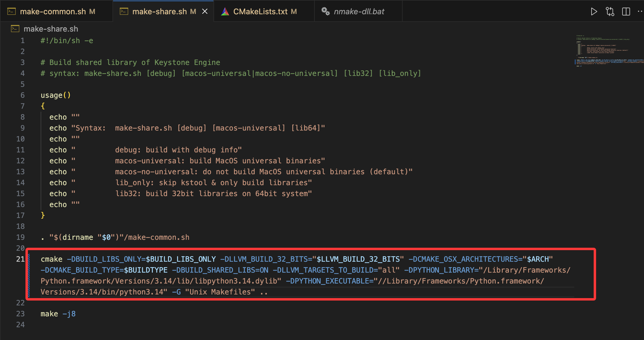Switch to CMakeLists.txt tab
The width and height of the screenshot is (644, 340).
point(260,12)
